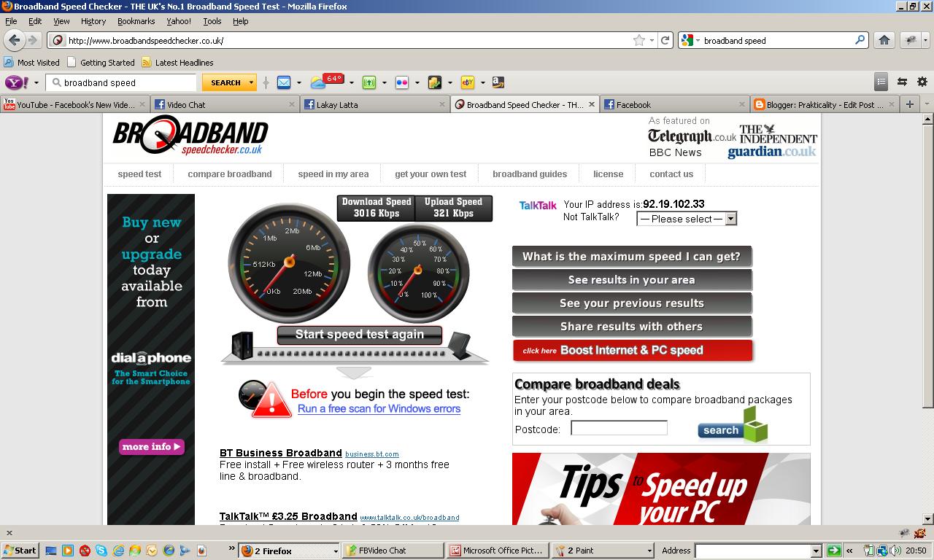Go back with the browser Back arrow
Viewport: 934px width, 560px height.
[x=14, y=40]
